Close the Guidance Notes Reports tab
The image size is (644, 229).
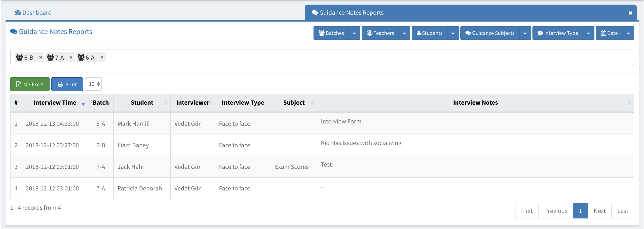tap(630, 13)
